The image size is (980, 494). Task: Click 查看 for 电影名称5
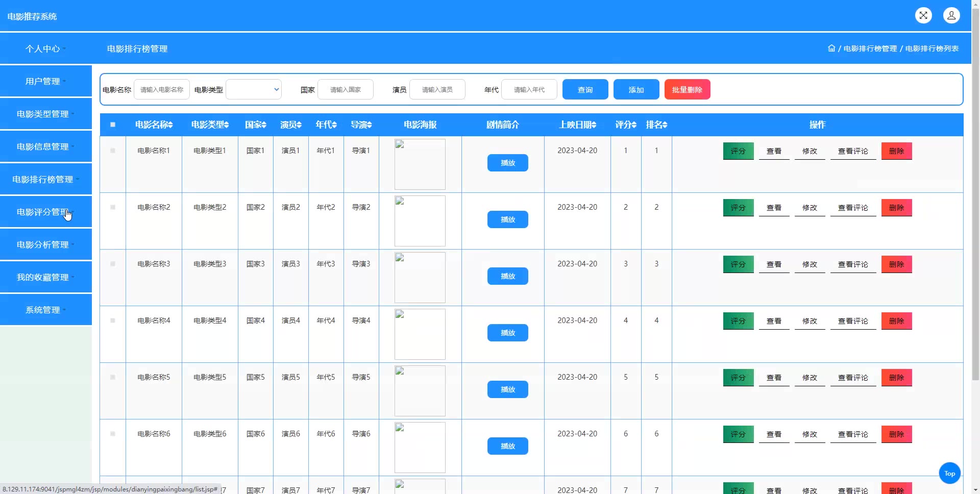point(774,378)
